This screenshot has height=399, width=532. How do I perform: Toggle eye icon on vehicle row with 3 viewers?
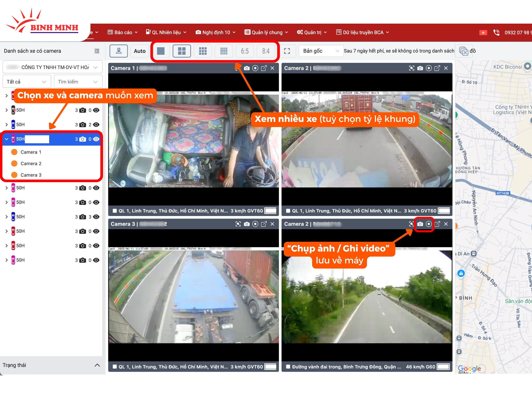coord(96,217)
